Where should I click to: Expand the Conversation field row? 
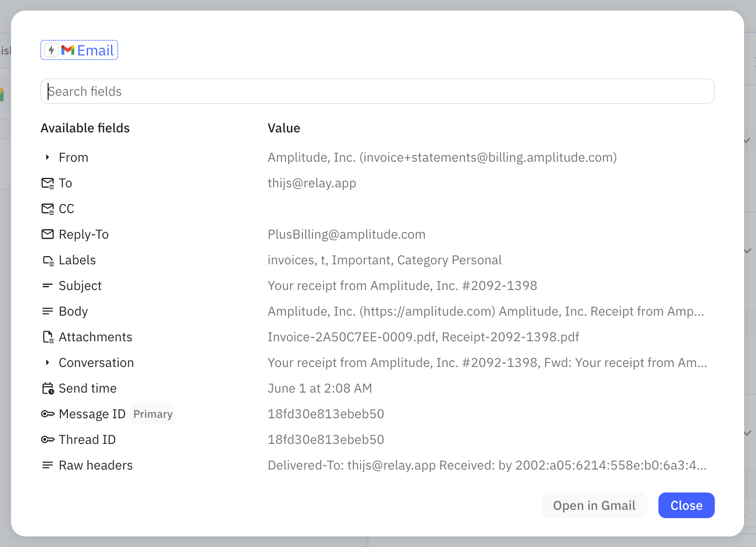point(47,363)
